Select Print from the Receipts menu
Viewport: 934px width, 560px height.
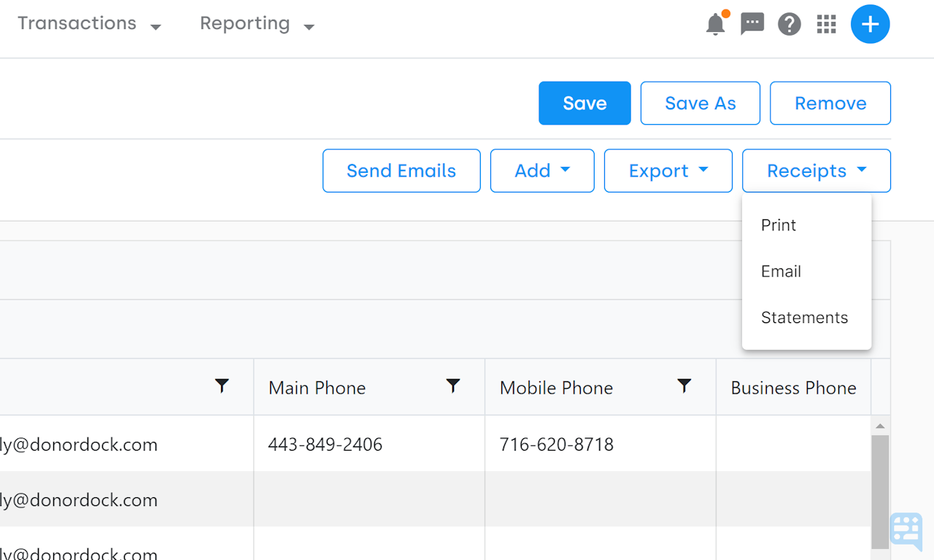[778, 225]
